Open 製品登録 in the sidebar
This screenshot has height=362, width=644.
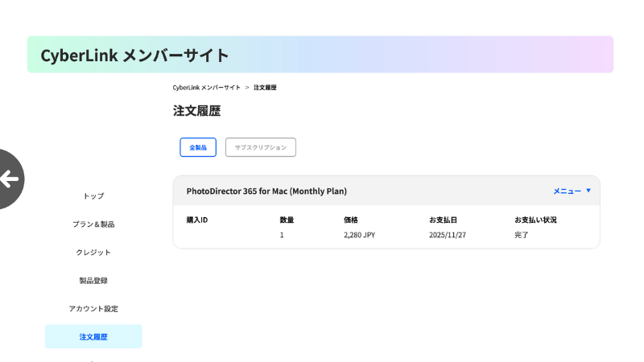[x=93, y=280]
